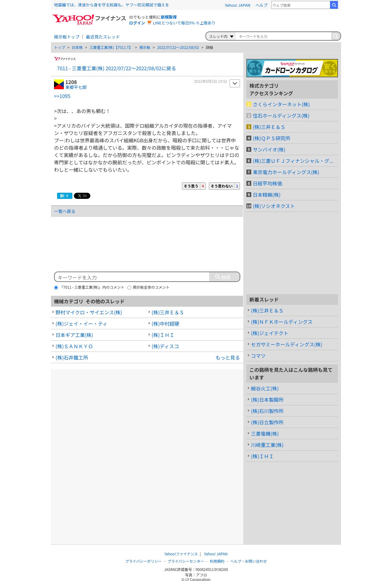Open related stock 細谷火工(株)

tap(265, 389)
